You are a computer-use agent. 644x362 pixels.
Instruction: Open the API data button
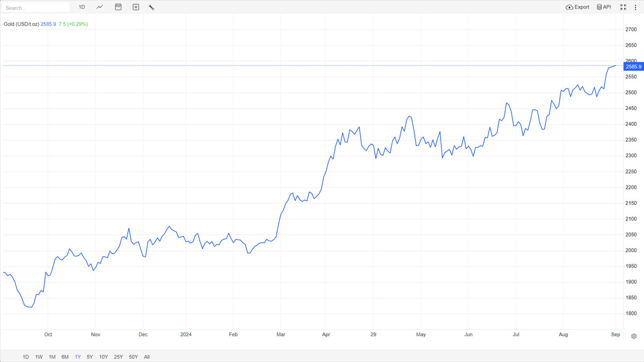(604, 7)
